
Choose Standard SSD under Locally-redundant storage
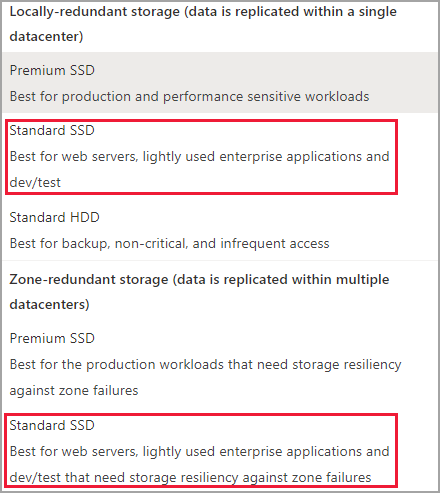tap(219, 156)
